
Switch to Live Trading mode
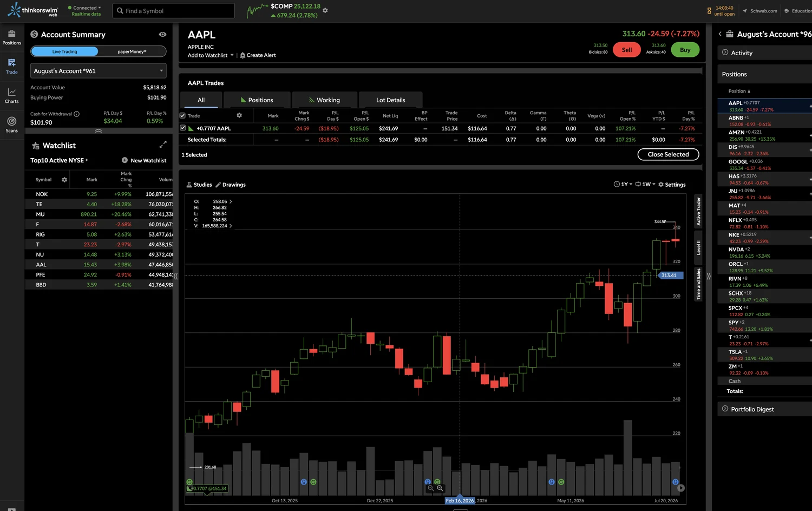(65, 51)
